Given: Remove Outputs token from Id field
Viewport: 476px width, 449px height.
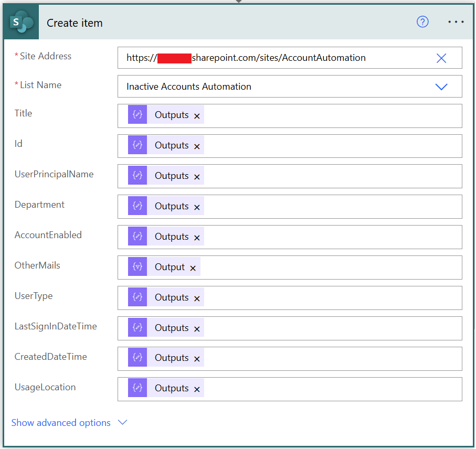Looking at the screenshot, I should tap(197, 146).
